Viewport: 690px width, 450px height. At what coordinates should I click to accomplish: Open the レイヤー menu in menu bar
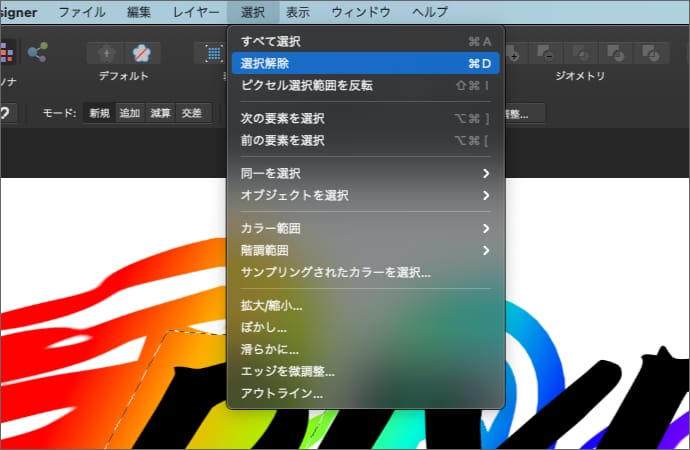tap(195, 12)
